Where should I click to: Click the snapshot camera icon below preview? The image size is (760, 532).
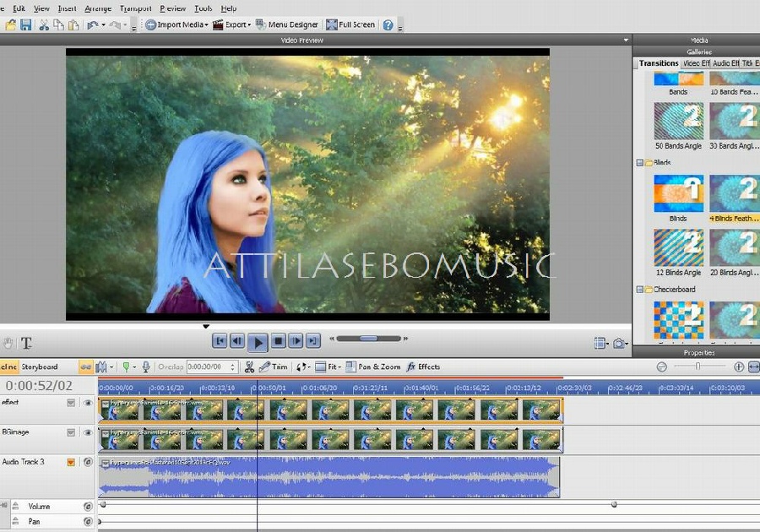point(618,344)
